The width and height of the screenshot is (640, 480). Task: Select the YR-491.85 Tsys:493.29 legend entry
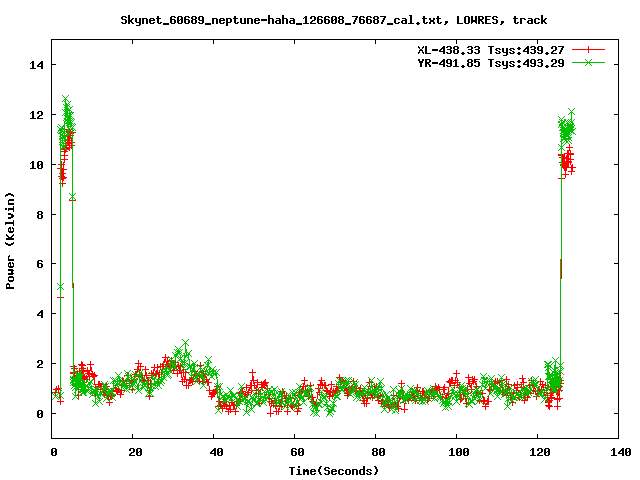490,63
